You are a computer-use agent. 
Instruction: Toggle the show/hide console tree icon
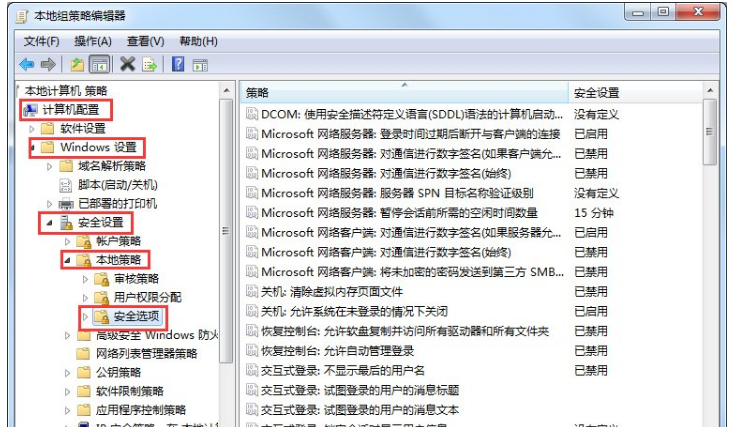[99, 64]
